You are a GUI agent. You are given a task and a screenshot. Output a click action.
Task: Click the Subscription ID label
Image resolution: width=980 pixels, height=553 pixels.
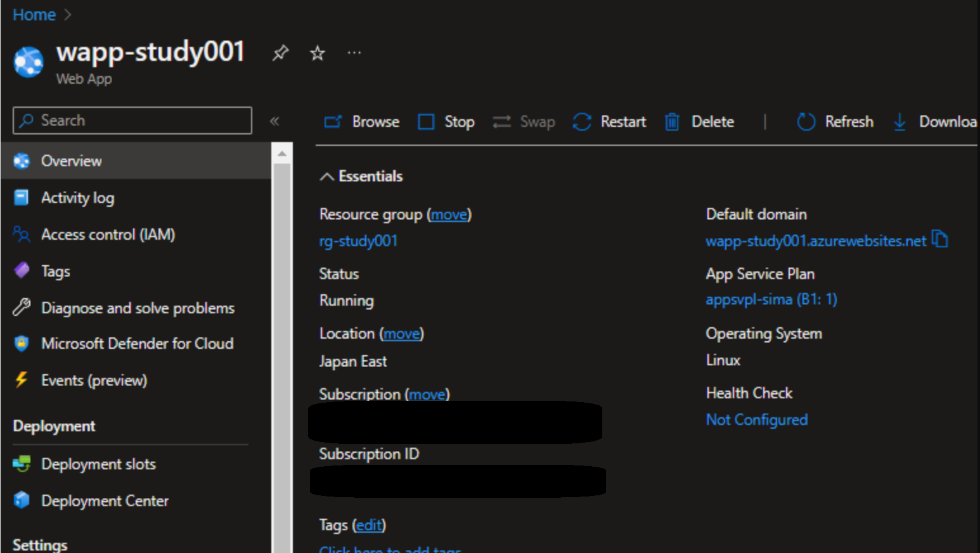pos(369,454)
